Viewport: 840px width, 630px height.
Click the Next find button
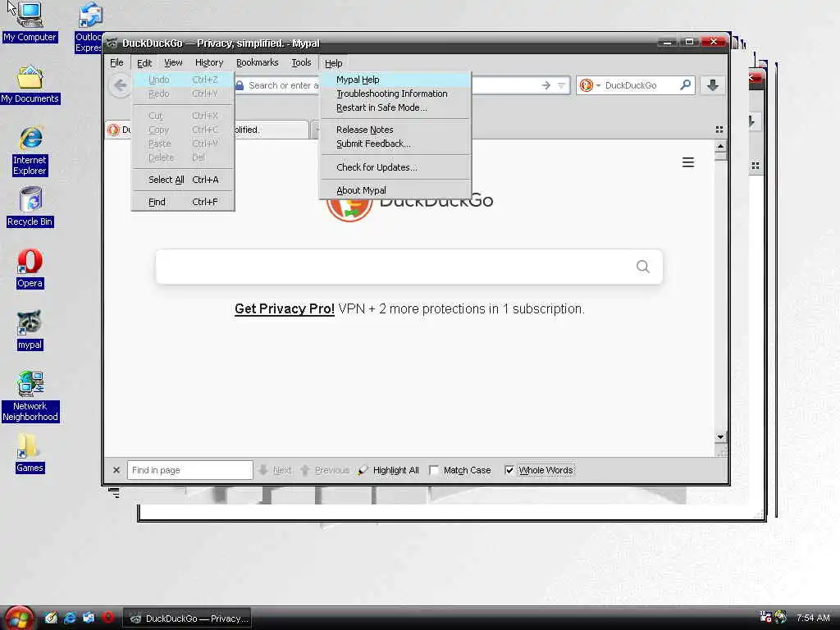tap(276, 470)
